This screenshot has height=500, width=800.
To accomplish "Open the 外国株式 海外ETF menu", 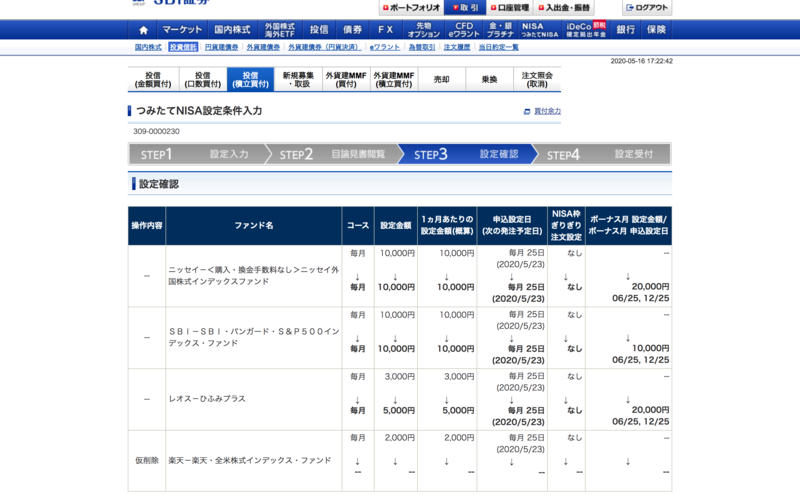I will coord(280,30).
